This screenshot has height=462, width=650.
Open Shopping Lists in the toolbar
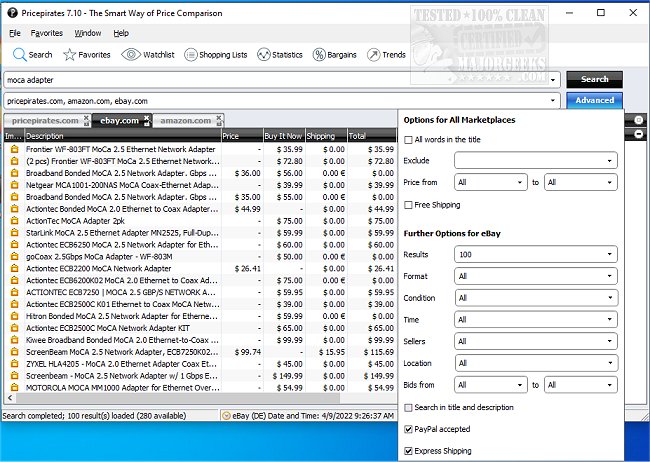click(215, 55)
